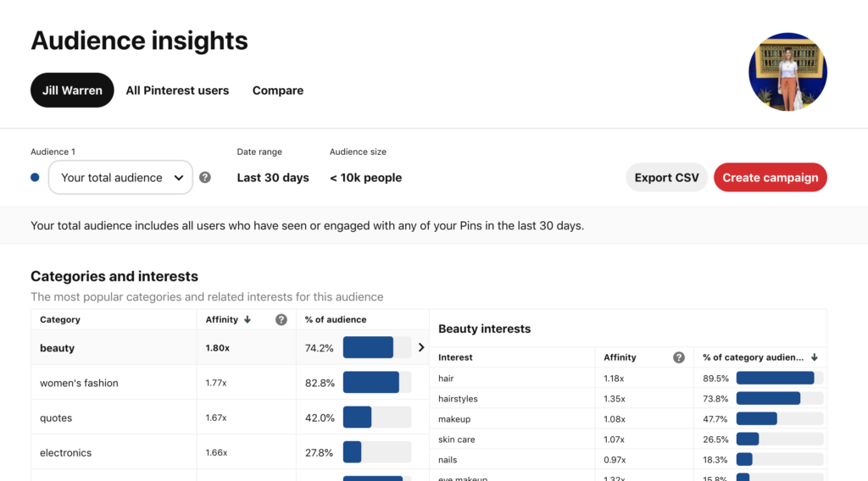Click the Last 30 days date range

(x=273, y=178)
